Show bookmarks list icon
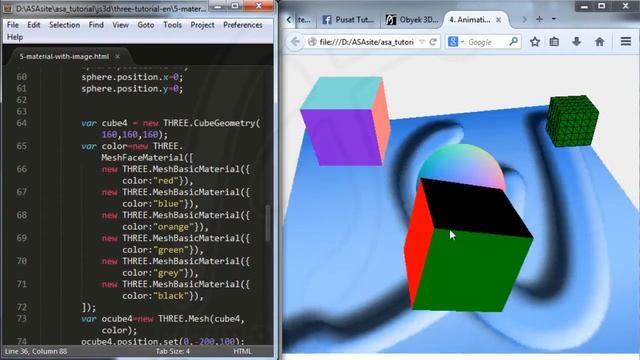 click(x=554, y=42)
